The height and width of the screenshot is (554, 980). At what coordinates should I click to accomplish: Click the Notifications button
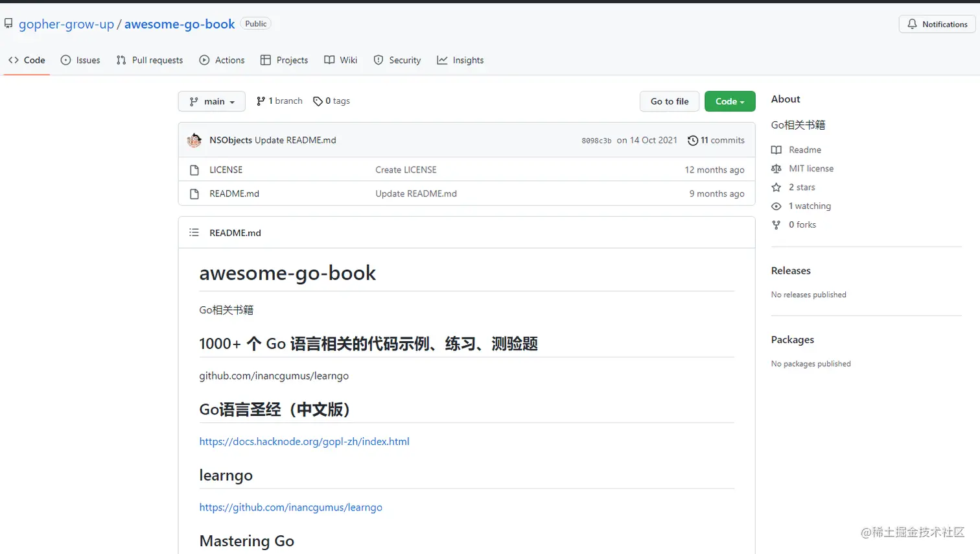[937, 24]
